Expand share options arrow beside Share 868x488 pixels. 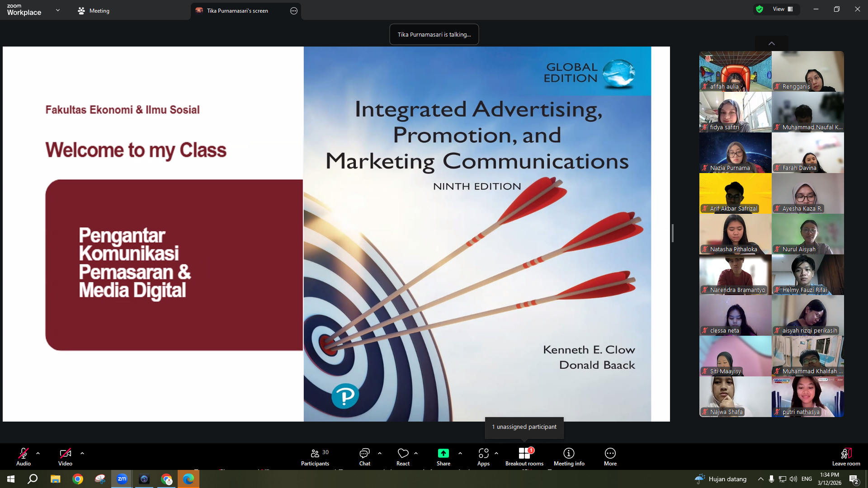pos(460,453)
